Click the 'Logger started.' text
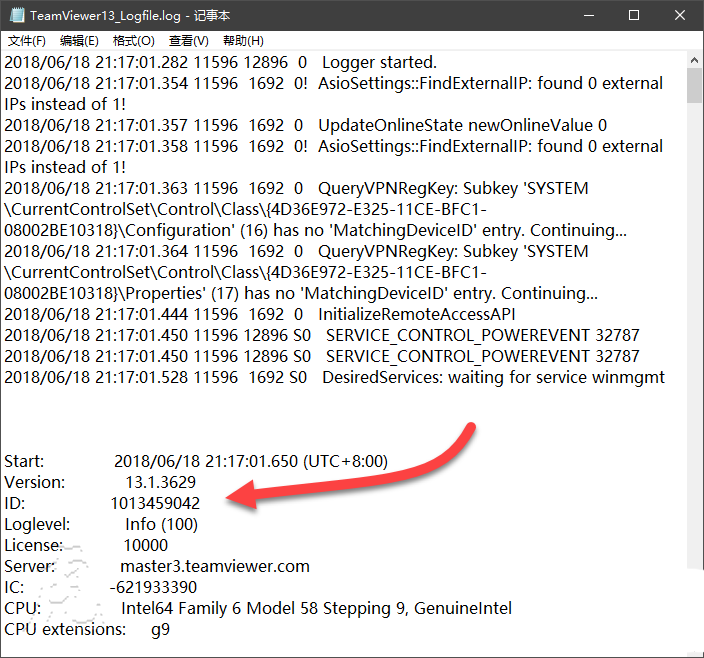The image size is (704, 658). click(x=379, y=62)
